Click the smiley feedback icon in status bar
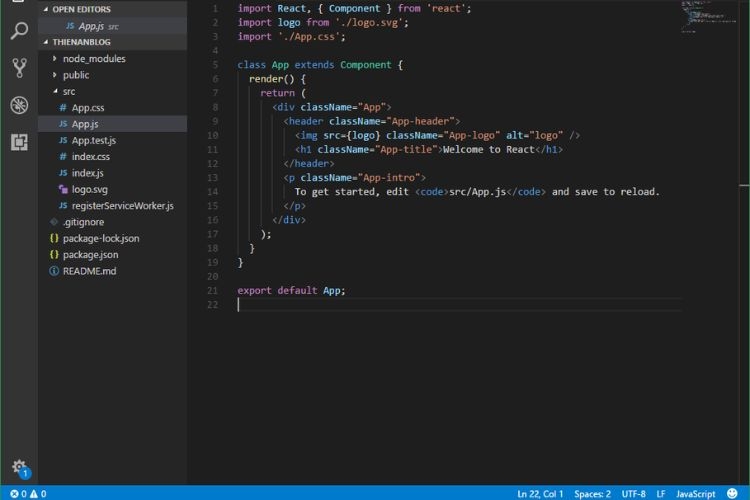Screen dimensions: 750x500 (x=732, y=493)
